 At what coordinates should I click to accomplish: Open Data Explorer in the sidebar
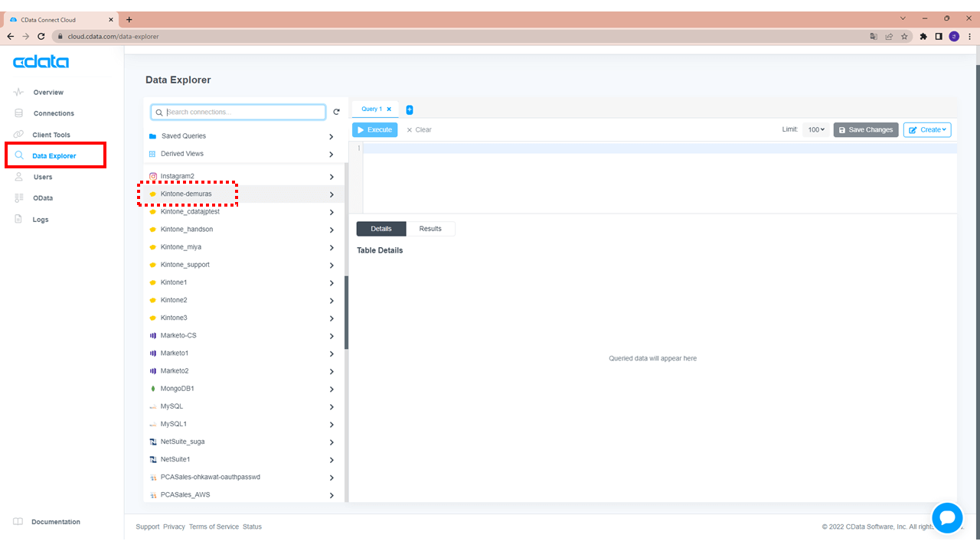click(54, 156)
